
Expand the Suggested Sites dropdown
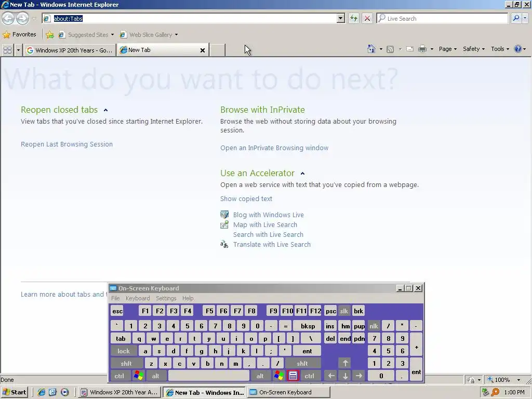pos(112,35)
